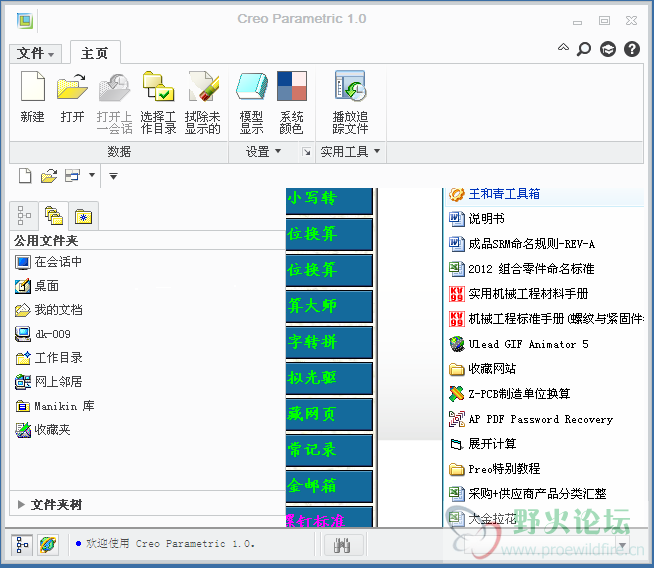Launch Ulead GIF Animator 5
654x568 pixels.
click(519, 344)
